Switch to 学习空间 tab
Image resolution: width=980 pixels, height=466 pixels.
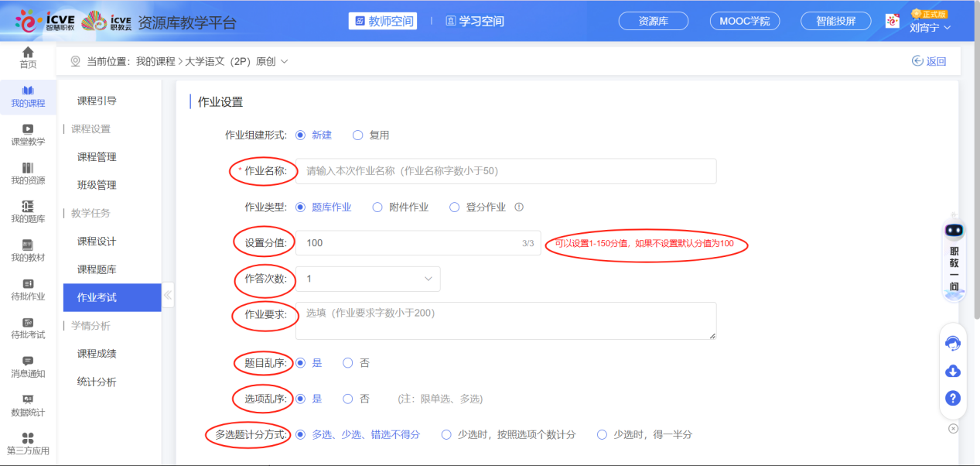click(x=474, y=21)
